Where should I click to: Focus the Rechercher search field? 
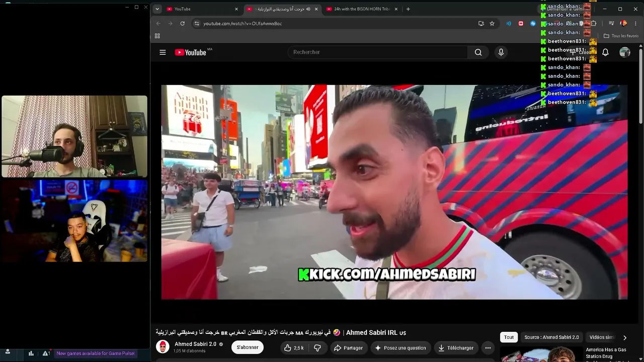point(377,52)
